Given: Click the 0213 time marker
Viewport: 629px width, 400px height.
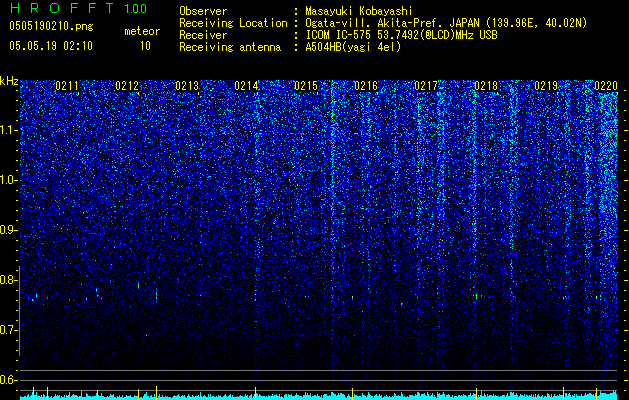Looking at the screenshot, I should pyautogui.click(x=187, y=86).
